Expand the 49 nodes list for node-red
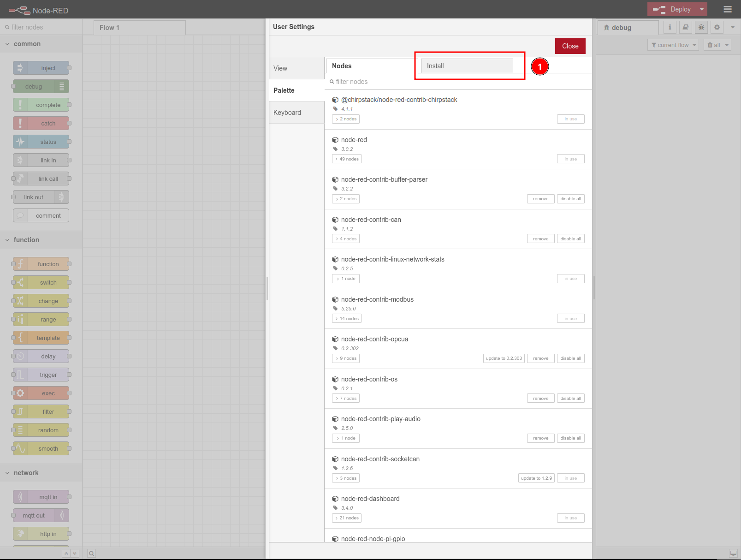 pos(347,159)
